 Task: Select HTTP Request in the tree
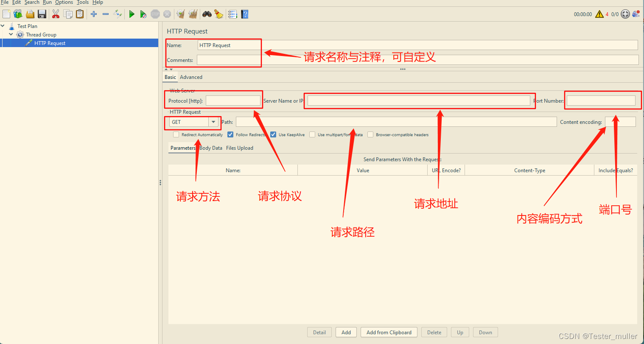tap(50, 43)
